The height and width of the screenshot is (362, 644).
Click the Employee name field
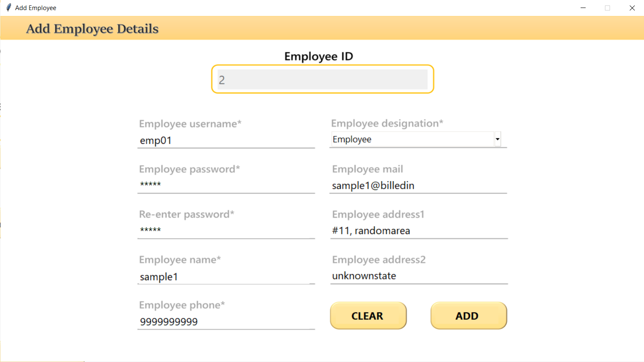[x=226, y=276]
